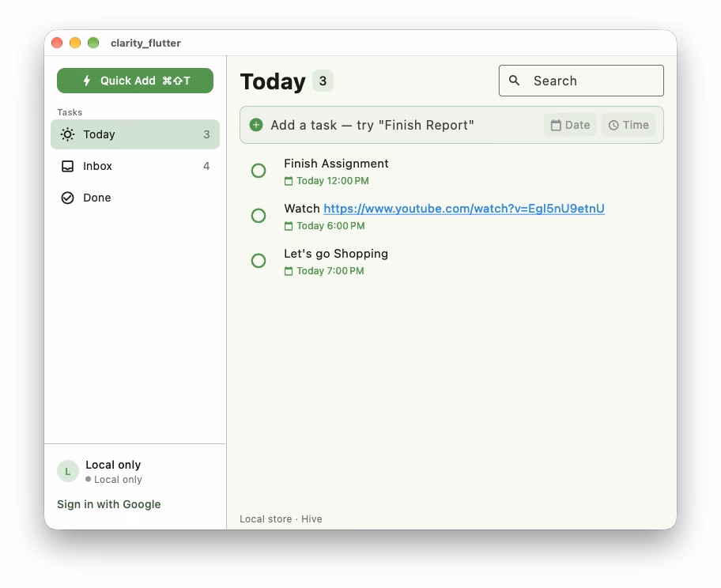The height and width of the screenshot is (588, 721).
Task: Click the word Watch in the second task
Action: tap(302, 209)
